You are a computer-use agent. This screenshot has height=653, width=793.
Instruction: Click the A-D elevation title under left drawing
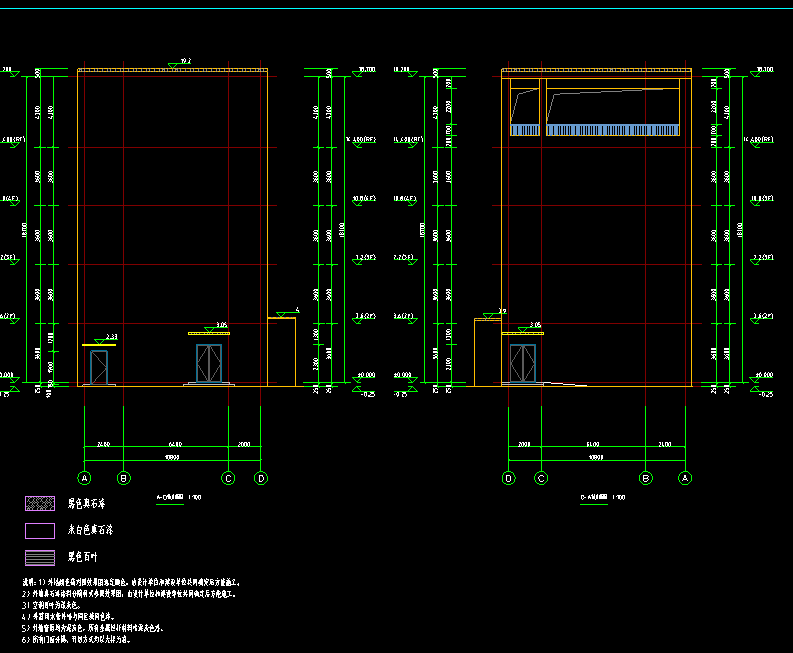point(178,496)
